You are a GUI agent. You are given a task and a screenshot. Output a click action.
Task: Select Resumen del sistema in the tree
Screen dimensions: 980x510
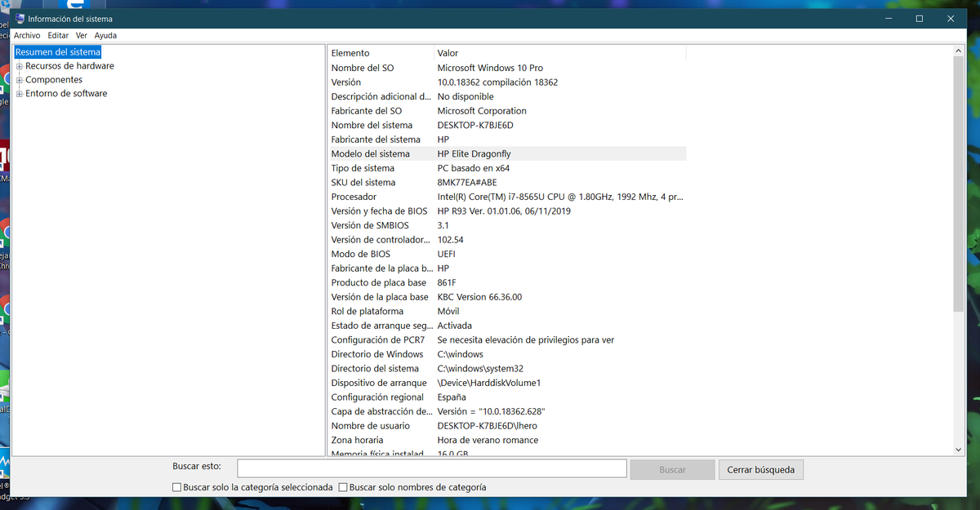click(57, 51)
